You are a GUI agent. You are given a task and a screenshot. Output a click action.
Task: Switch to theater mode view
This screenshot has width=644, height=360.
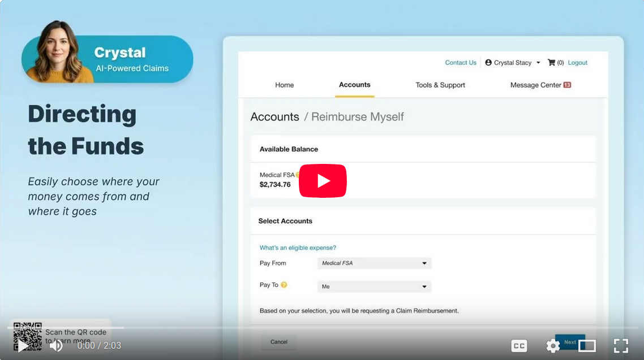[587, 346]
